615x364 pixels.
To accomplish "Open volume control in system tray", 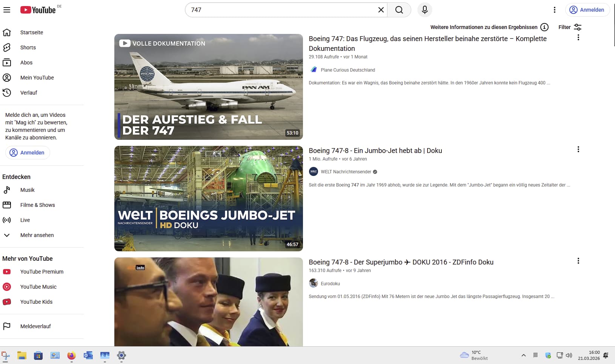I will tap(569, 355).
